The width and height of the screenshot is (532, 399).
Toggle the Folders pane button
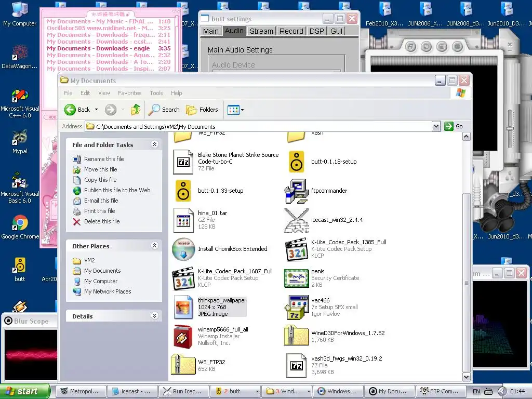click(x=202, y=110)
